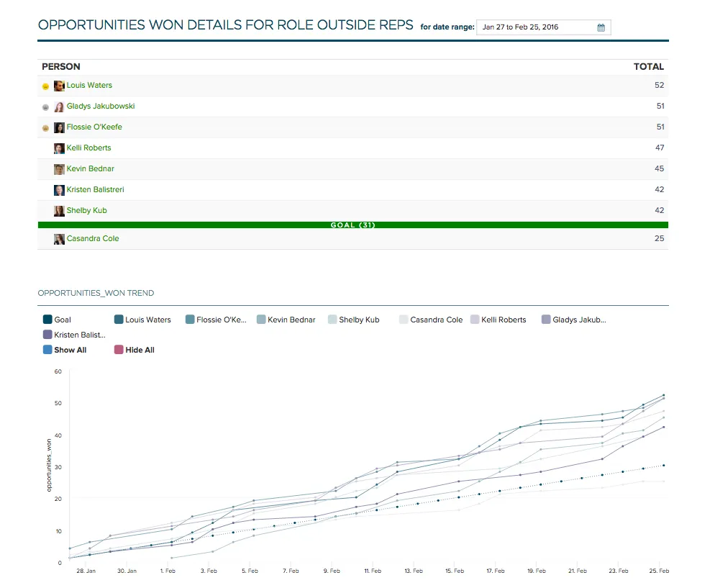
Task: Click the OPPORTUNITIES_WON TREND heading
Action: click(96, 293)
